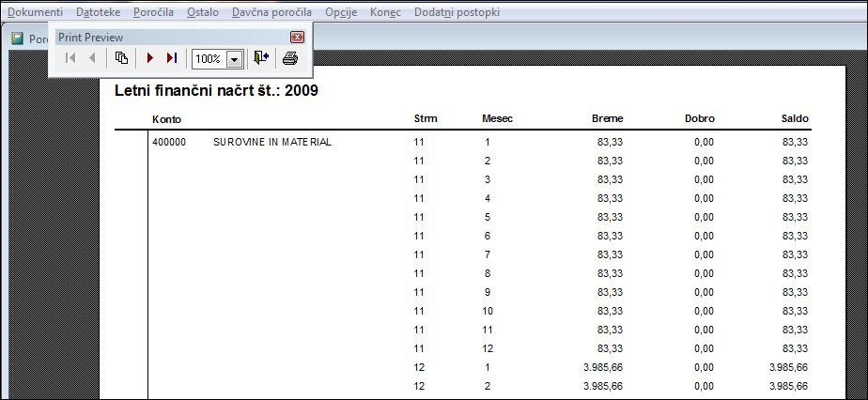Click Saldo 3.985,66 for Strm 12 month 2
The width and height of the screenshot is (868, 400).
789,386
